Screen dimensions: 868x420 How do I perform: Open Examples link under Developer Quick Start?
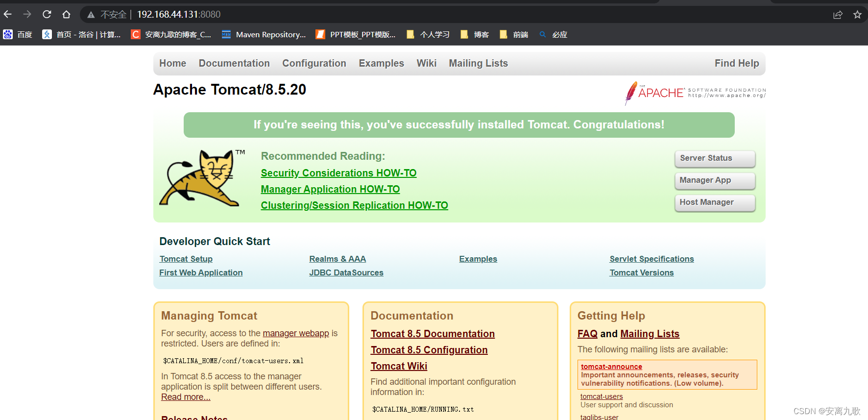click(478, 259)
